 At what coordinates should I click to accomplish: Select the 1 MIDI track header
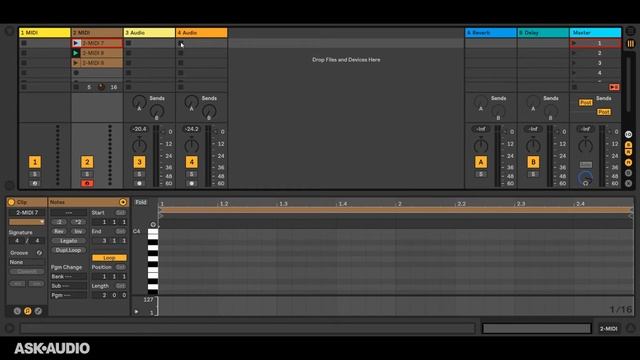coord(44,33)
